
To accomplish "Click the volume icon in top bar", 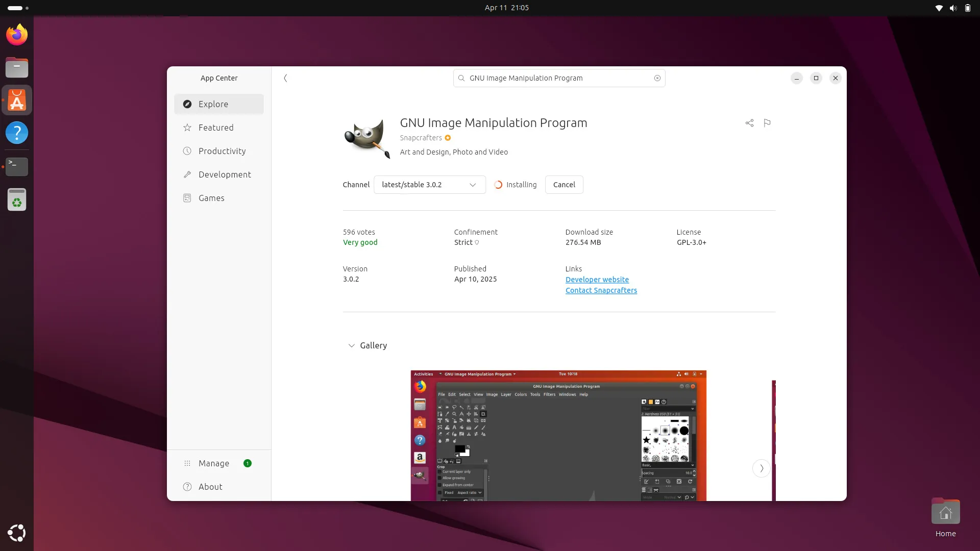I will [x=953, y=8].
